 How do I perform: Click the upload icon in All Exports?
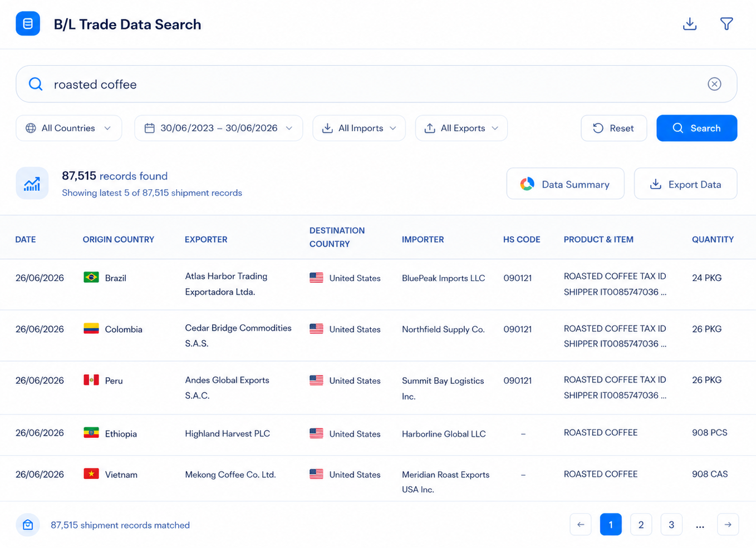coord(430,128)
